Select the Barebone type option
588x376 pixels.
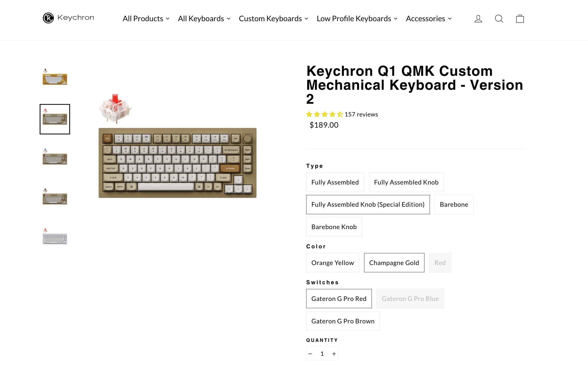454,204
